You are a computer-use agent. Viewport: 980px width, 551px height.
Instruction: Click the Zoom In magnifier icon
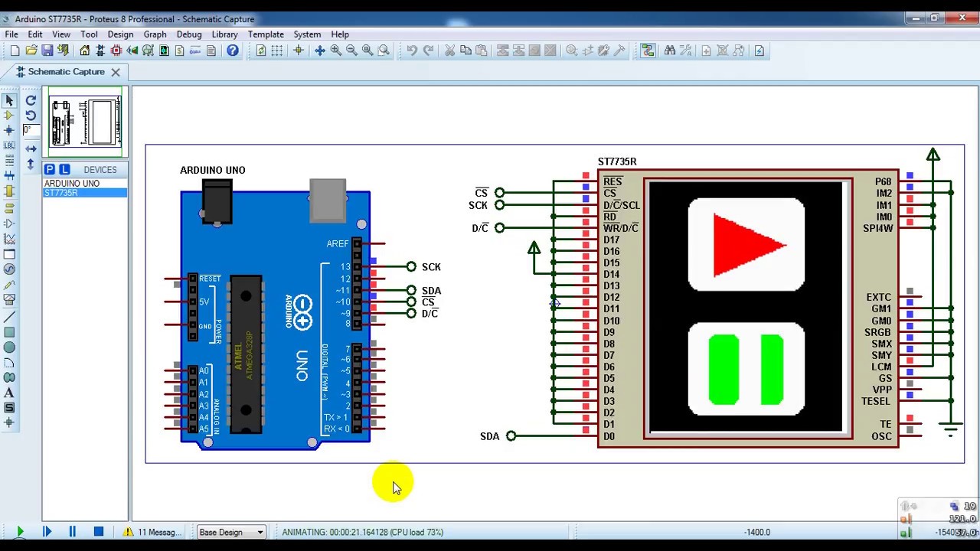point(336,51)
